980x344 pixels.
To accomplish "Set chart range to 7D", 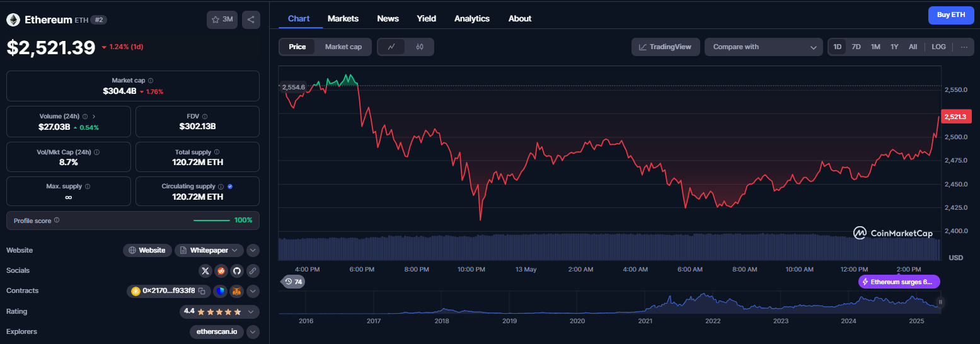I will point(856,47).
